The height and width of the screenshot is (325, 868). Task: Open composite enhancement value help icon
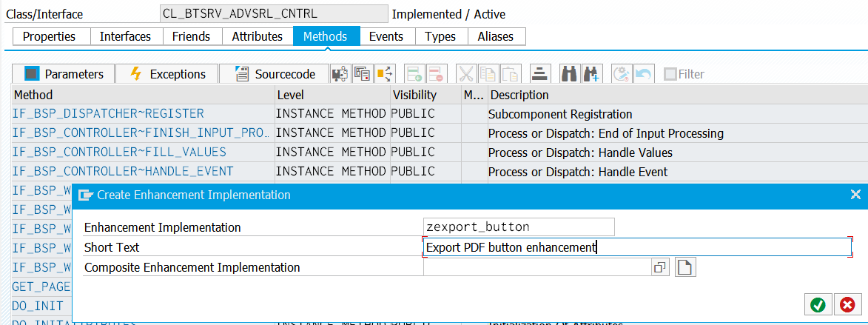659,267
